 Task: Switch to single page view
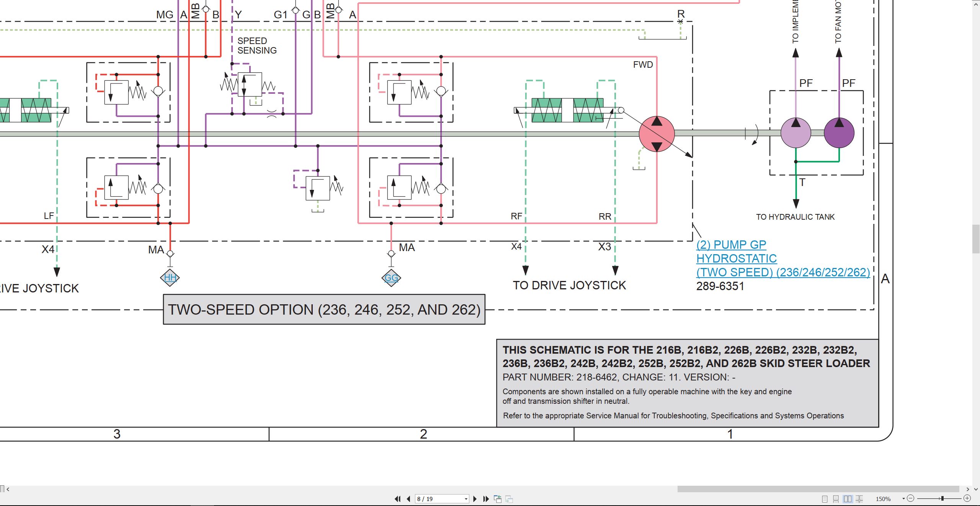tap(825, 499)
